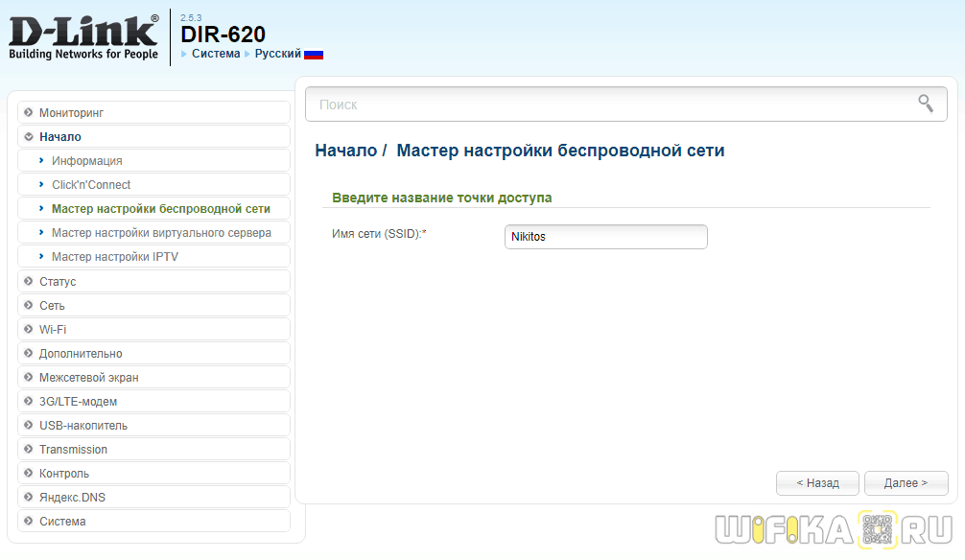Screen dimensions: 965x560
Task: Expand the USB-накопитель section arrow
Action: point(29,425)
